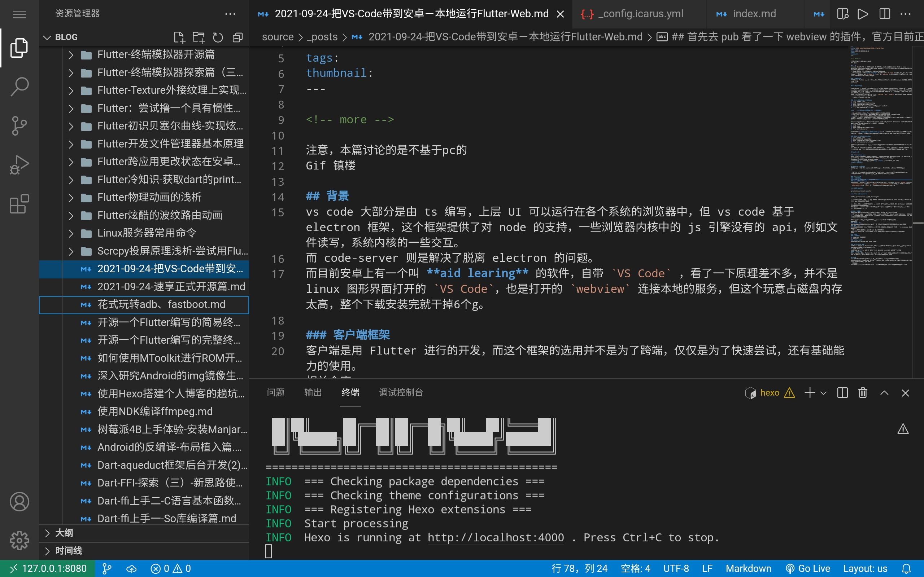Toggle the hamburger menu at top left
924x577 pixels.
[x=19, y=14]
